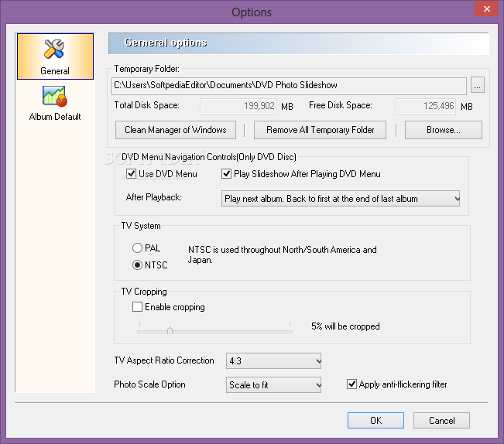Image resolution: width=504 pixels, height=444 pixels.
Task: Click the 'General options' header banner
Action: click(299, 43)
